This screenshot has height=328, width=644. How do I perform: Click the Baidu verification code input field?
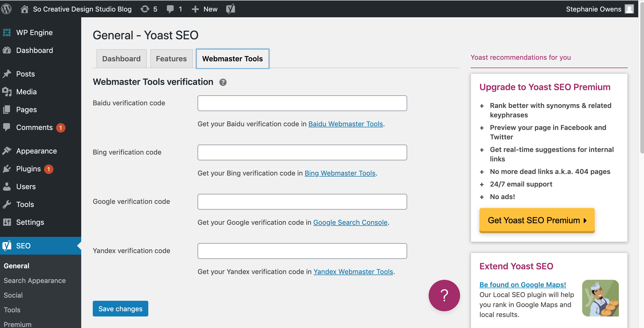(x=302, y=102)
